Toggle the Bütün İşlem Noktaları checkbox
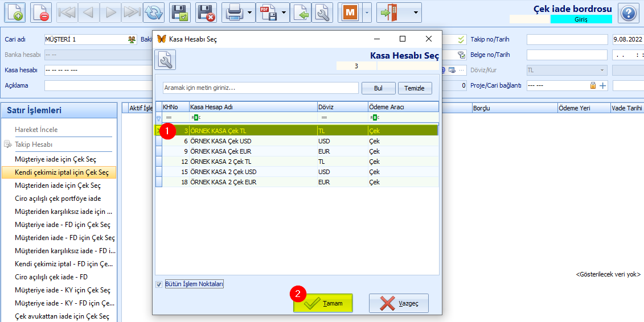The image size is (644, 322). point(159,284)
